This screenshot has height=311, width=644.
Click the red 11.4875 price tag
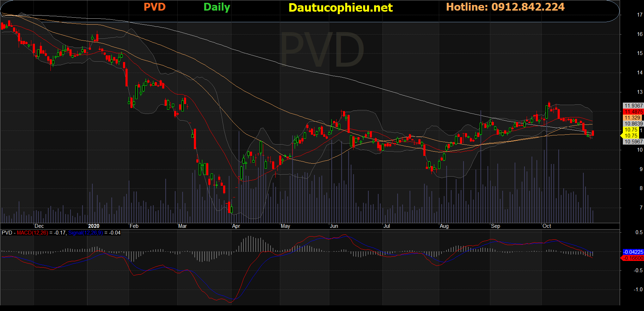click(633, 112)
